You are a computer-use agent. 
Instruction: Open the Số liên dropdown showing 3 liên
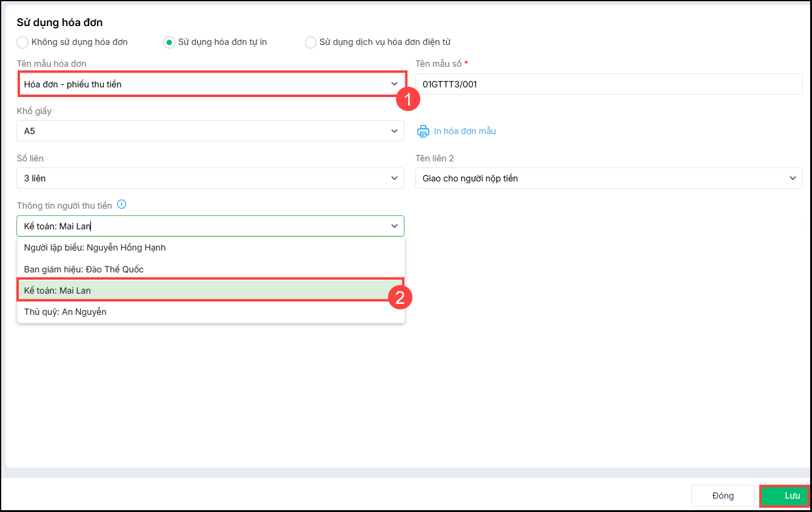tap(210, 178)
